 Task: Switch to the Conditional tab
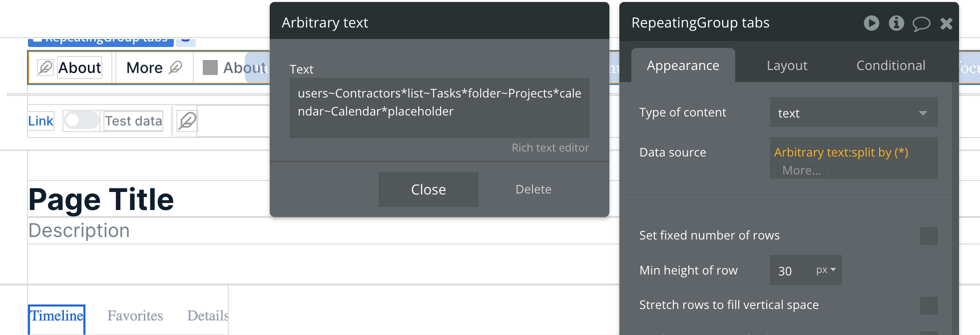(x=891, y=65)
